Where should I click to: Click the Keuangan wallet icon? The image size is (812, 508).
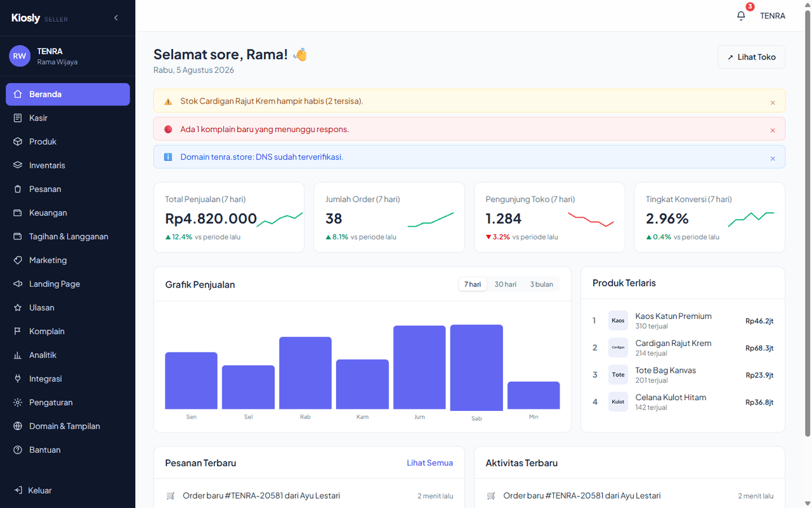[x=18, y=213]
